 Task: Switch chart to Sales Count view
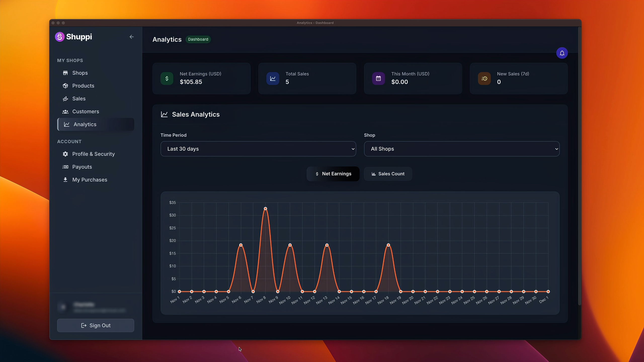click(388, 174)
